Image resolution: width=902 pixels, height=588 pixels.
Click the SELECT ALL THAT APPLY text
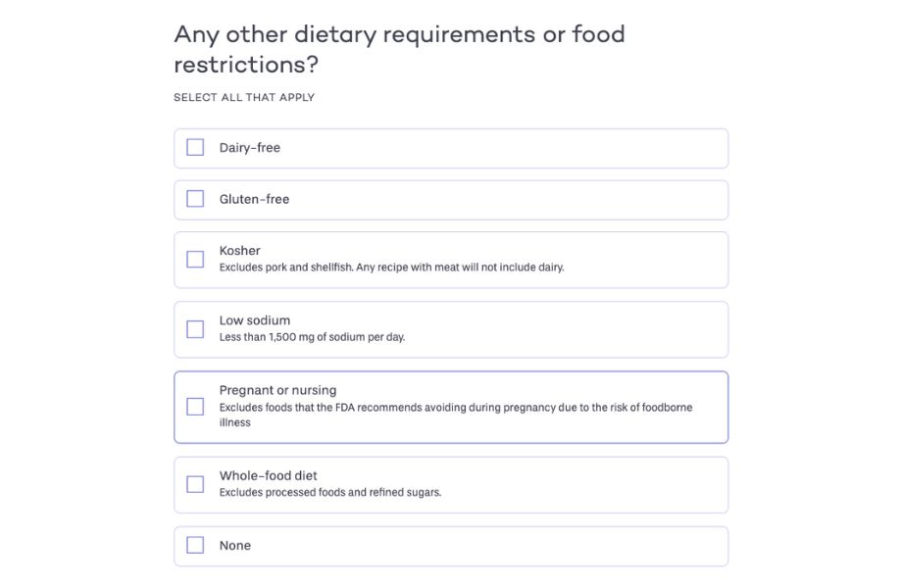click(243, 97)
